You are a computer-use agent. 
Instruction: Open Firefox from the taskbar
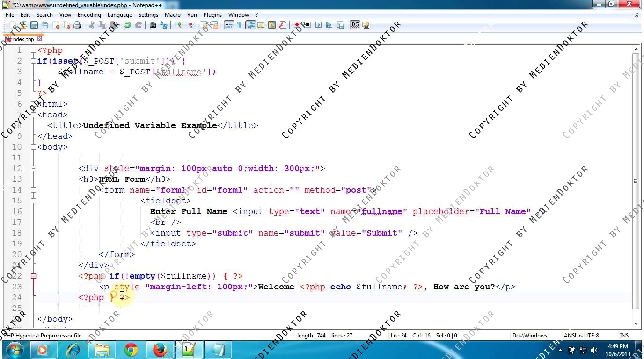(160, 350)
